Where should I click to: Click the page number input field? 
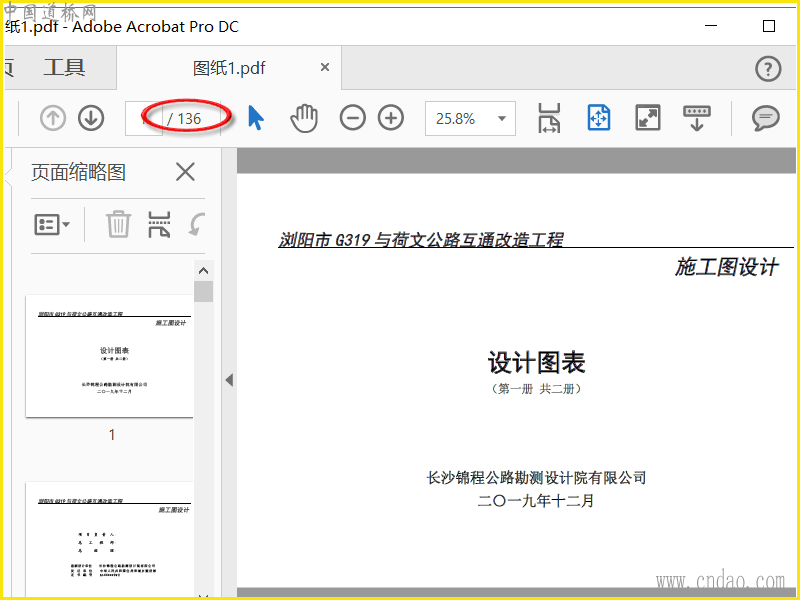tap(144, 118)
